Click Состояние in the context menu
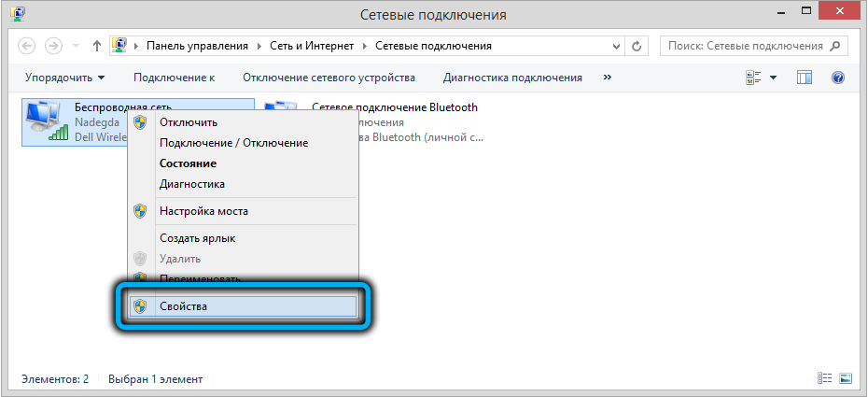This screenshot has height=397, width=868. click(192, 163)
